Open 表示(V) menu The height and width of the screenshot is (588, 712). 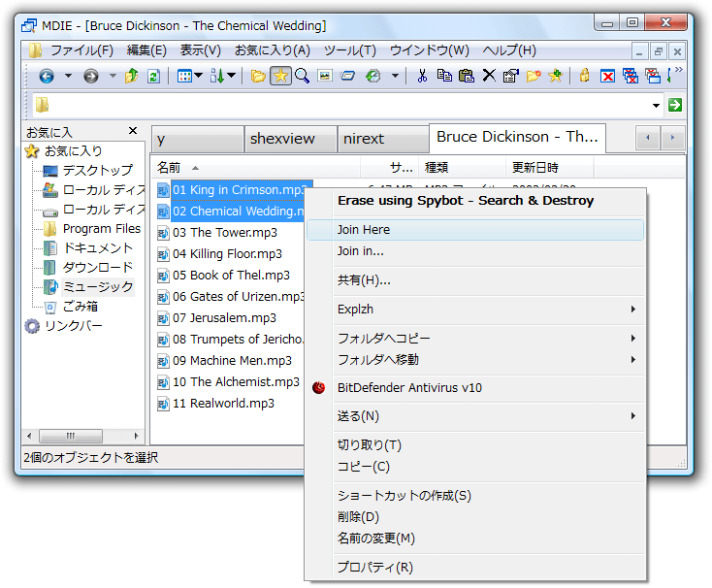(x=200, y=50)
